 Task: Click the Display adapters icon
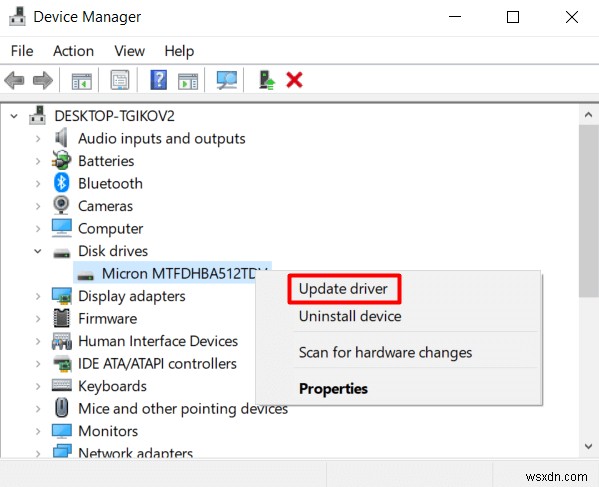tap(62, 296)
